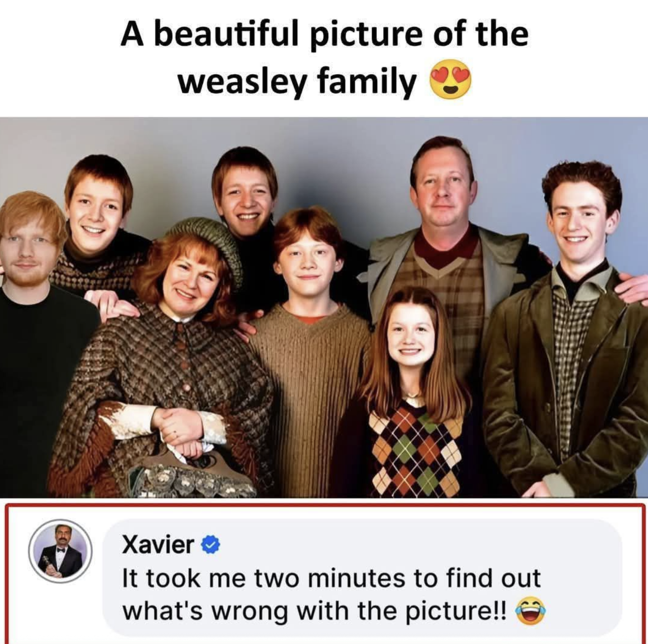Viewport: 648px width, 644px height.
Task: Open Xavier's circular profile picture
Action: [x=61, y=550]
